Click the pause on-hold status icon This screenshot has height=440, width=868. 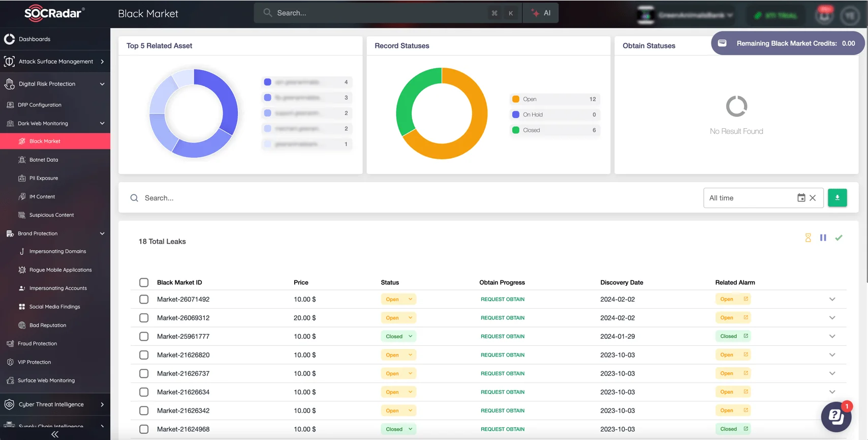pos(823,238)
